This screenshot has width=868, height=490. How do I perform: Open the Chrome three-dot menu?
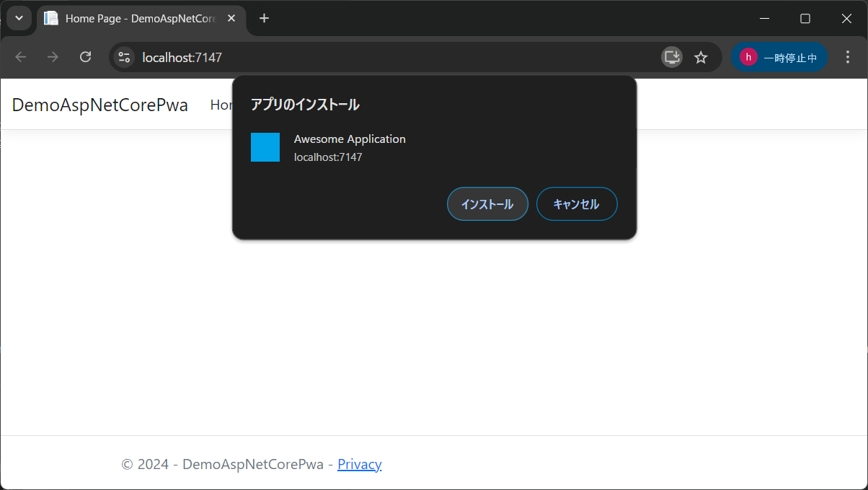[847, 57]
